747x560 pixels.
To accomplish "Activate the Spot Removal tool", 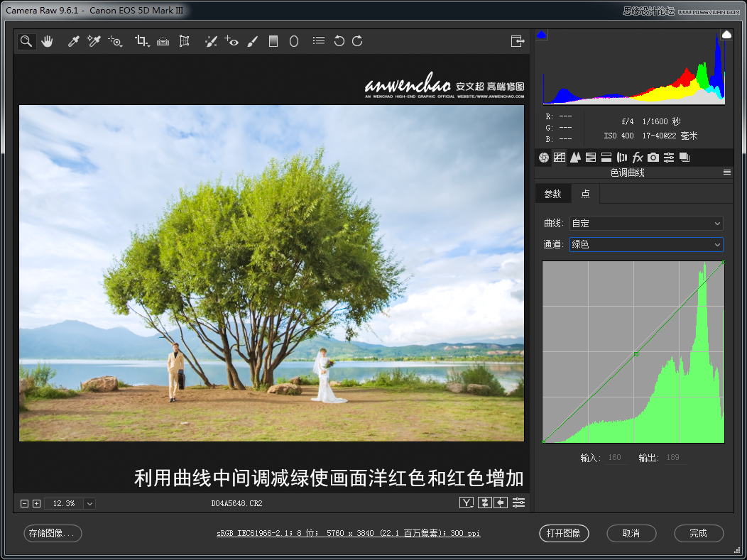I will coord(211,41).
